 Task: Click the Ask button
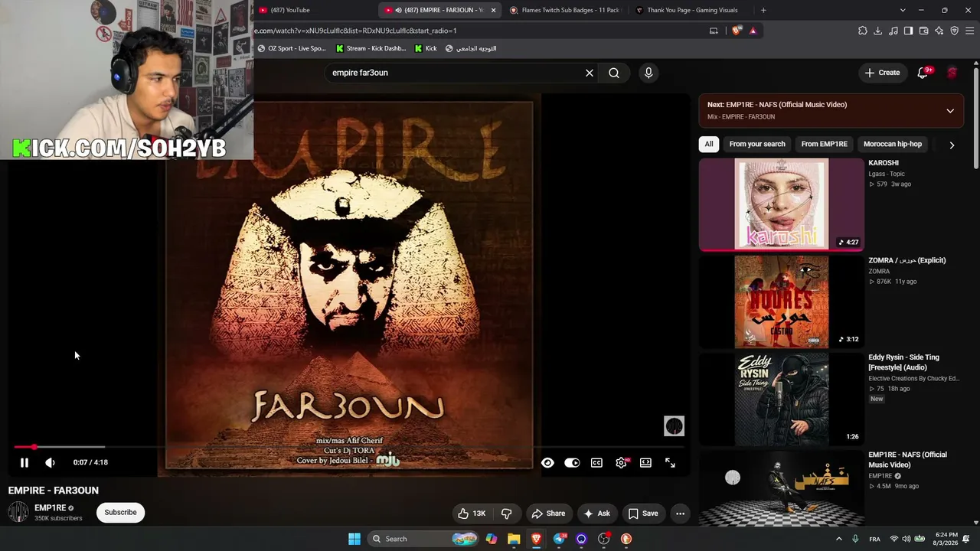[596, 514]
